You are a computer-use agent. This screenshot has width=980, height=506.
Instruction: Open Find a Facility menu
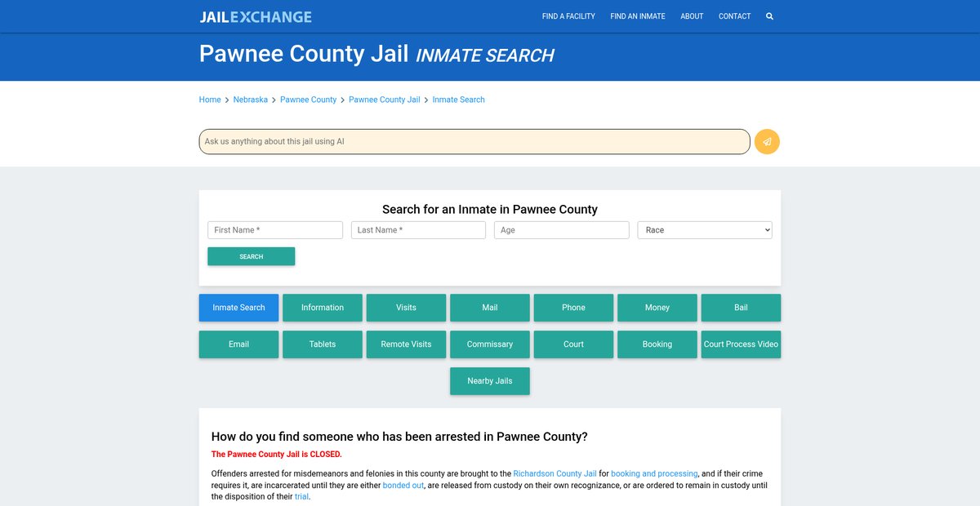click(568, 16)
